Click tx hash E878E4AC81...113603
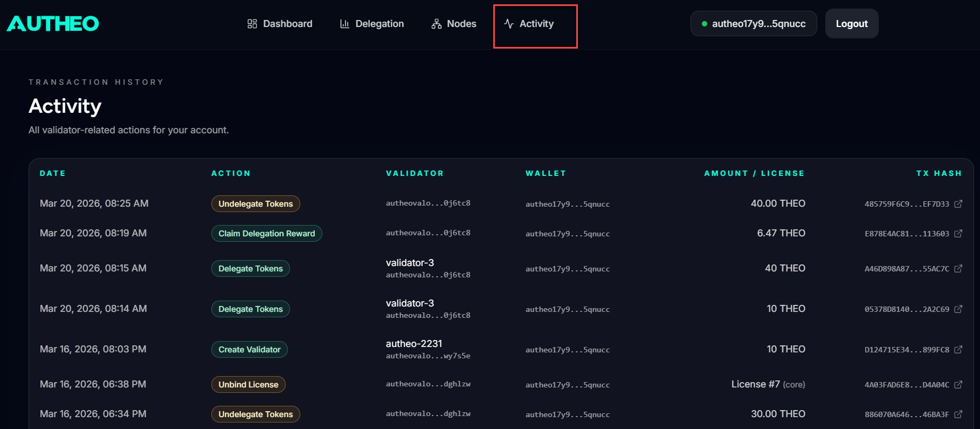Viewport: 980px width, 429px height. coord(907,234)
